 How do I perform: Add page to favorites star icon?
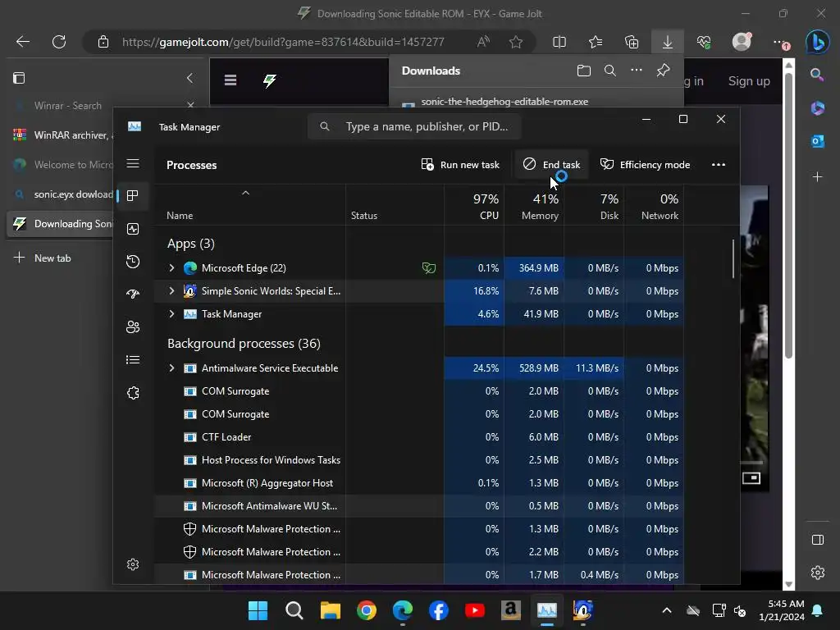pos(516,42)
